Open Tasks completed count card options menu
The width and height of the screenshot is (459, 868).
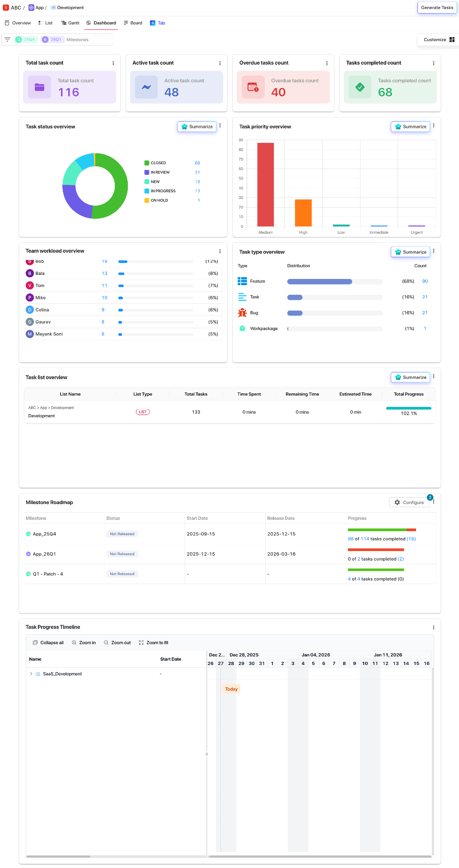click(x=434, y=63)
